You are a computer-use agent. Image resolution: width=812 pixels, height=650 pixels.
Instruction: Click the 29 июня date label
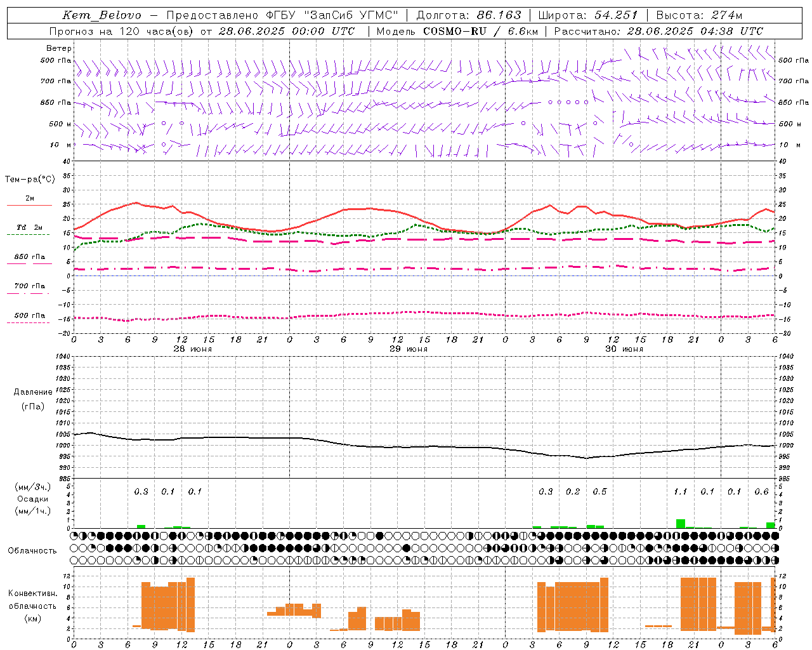[x=409, y=348]
